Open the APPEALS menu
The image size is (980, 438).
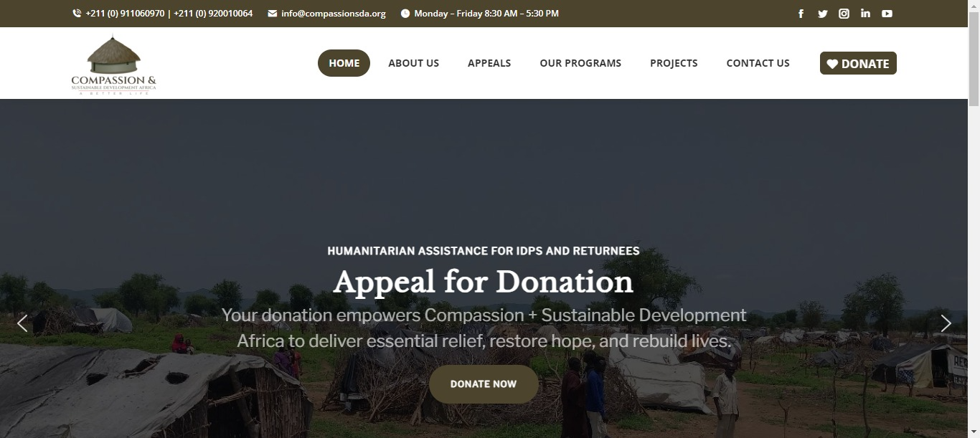[489, 63]
